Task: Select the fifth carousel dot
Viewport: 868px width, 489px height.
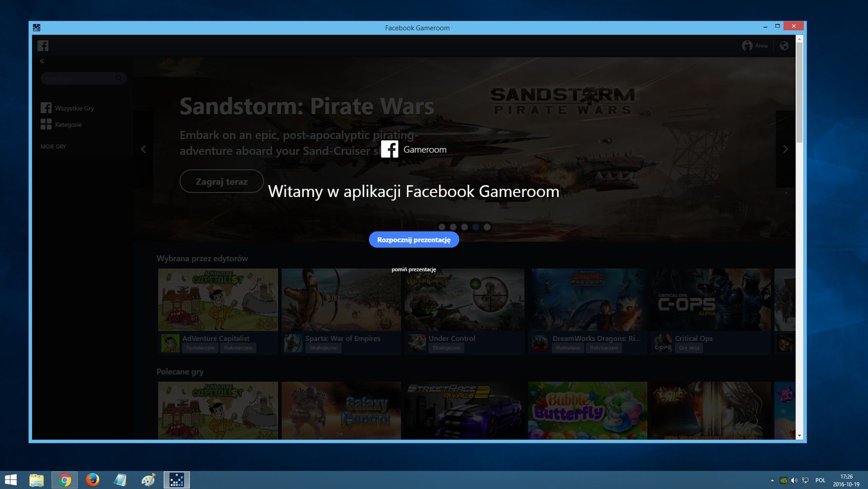Action: tap(487, 227)
